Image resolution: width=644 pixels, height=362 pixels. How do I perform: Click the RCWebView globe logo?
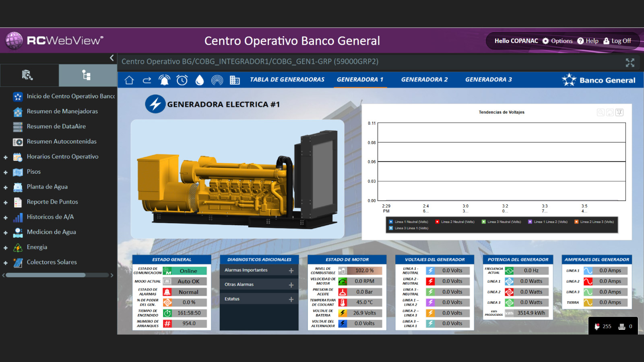point(14,41)
